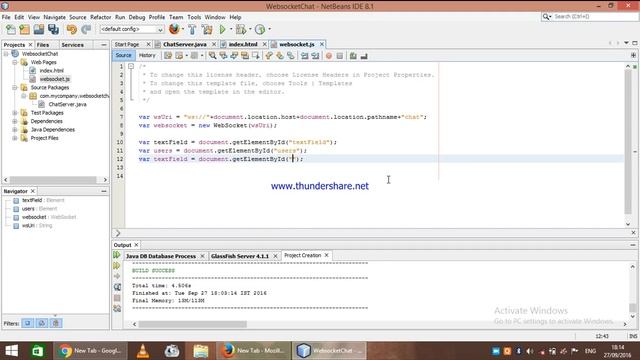640x360 pixels.
Task: Collapse the WebsocketChat project node
Action: 6,54
